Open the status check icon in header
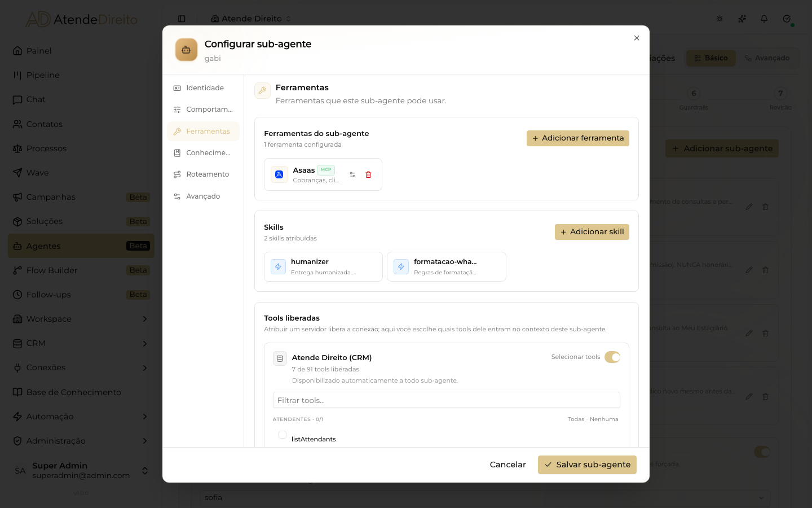Viewport: 812px width, 508px height. tap(787, 19)
